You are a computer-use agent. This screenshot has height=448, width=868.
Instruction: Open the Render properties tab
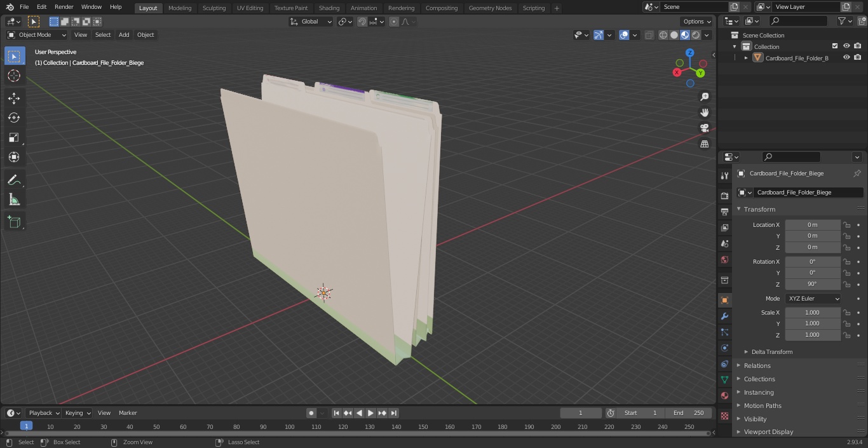click(724, 196)
